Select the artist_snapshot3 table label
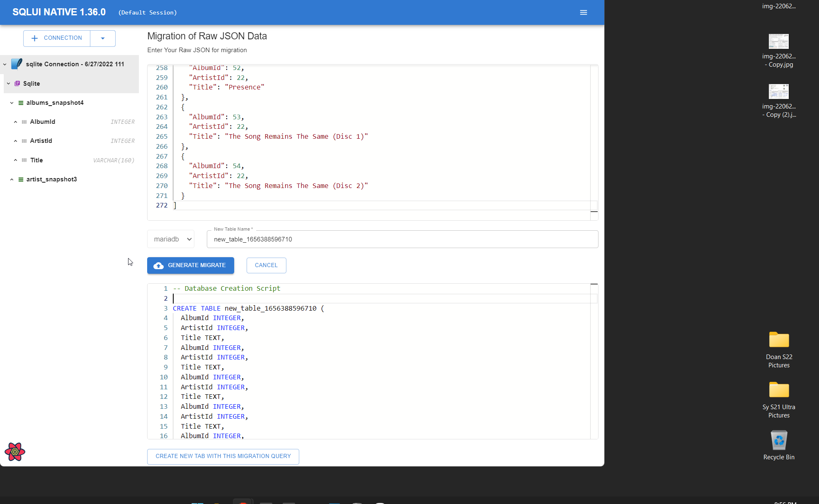 click(52, 179)
